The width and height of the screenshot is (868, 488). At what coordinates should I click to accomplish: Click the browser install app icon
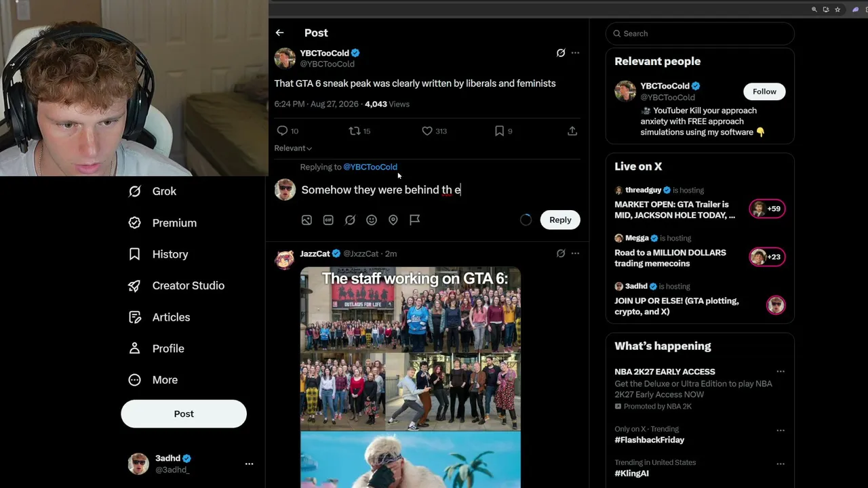[x=826, y=9]
